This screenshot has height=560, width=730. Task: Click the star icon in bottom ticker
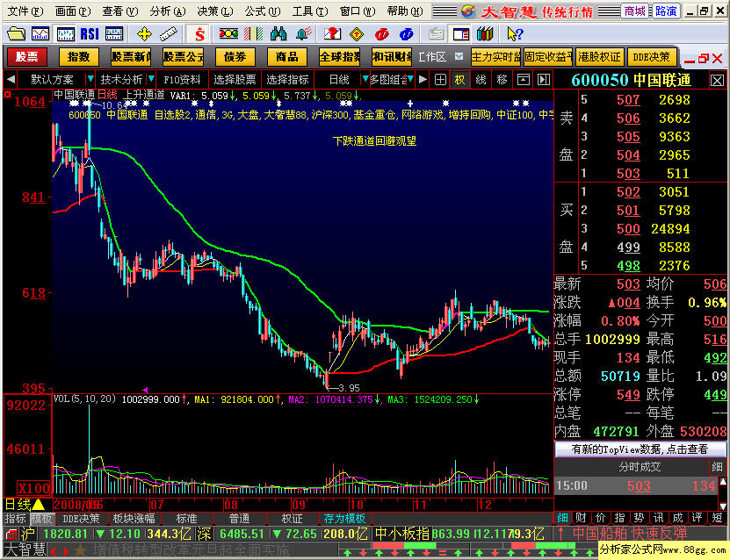coord(81,550)
